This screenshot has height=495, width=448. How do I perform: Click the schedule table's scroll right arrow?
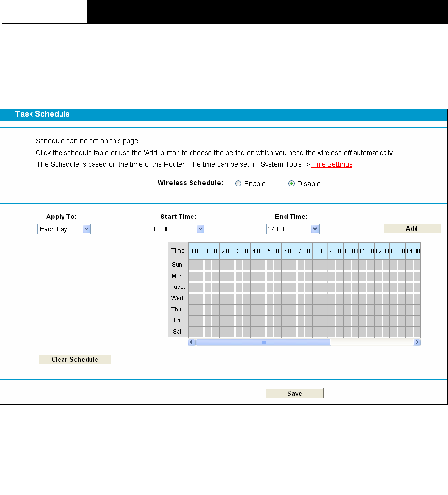point(417,342)
